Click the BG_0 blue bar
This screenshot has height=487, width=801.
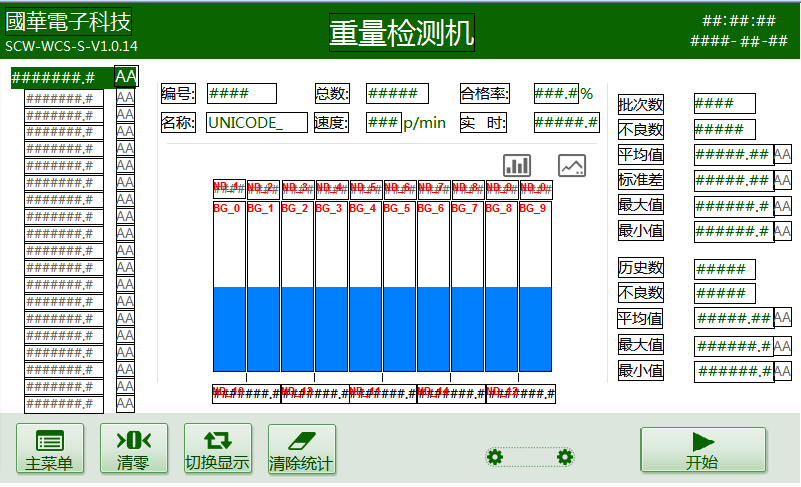tap(229, 330)
